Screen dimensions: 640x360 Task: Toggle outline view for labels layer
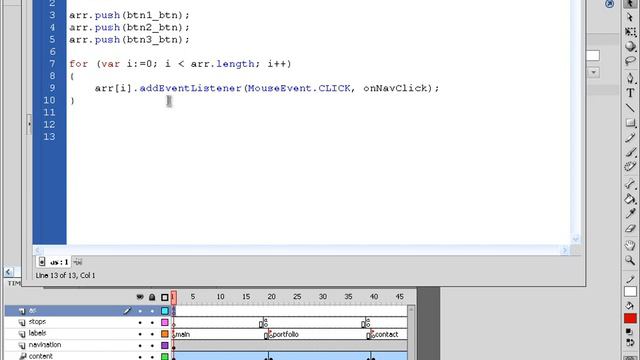165,334
